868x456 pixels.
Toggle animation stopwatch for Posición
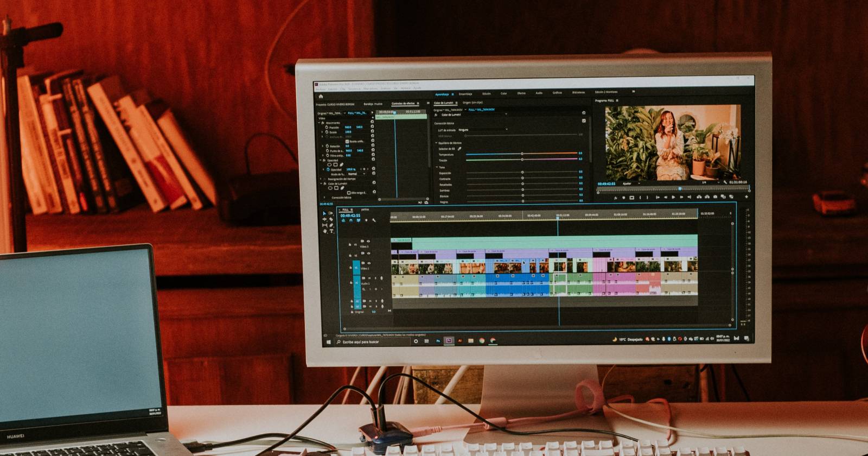(327, 128)
